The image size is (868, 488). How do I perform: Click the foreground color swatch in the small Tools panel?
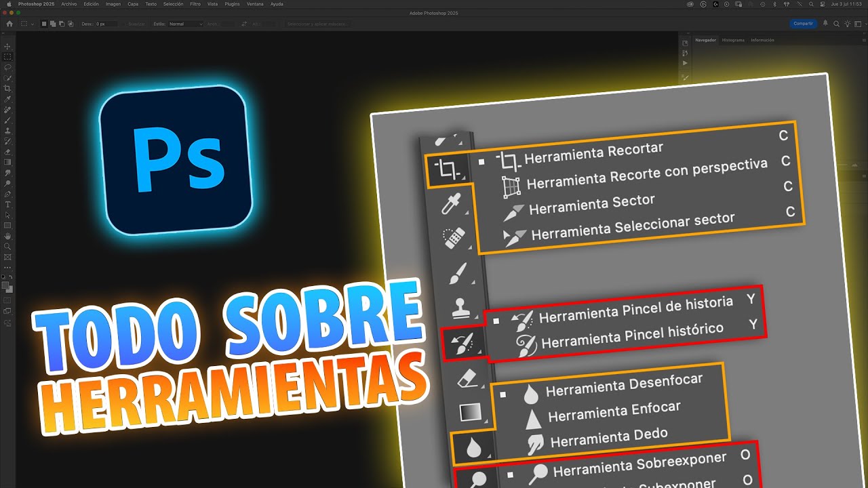(6, 286)
